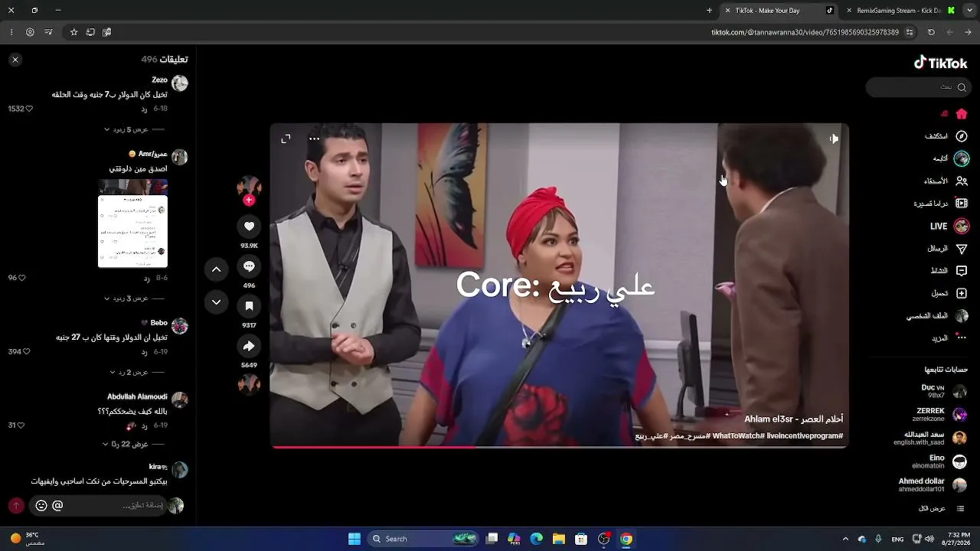This screenshot has width=980, height=551.
Task: Open the video's three-dot options menu
Action: [314, 139]
